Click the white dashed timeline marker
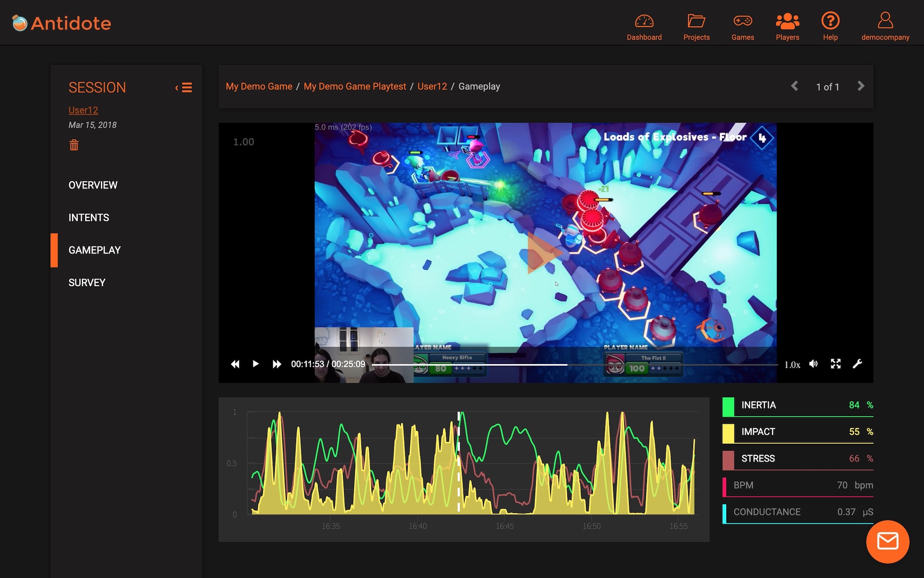 pos(459,461)
